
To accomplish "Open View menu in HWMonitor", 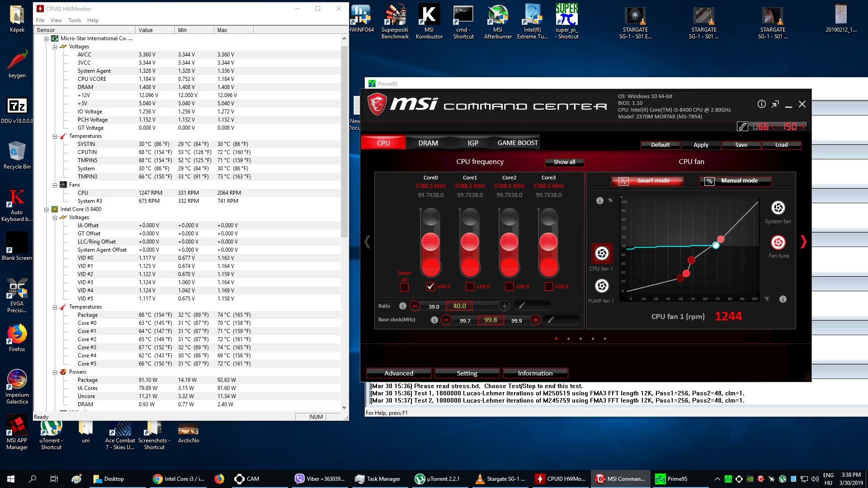I will [x=56, y=20].
